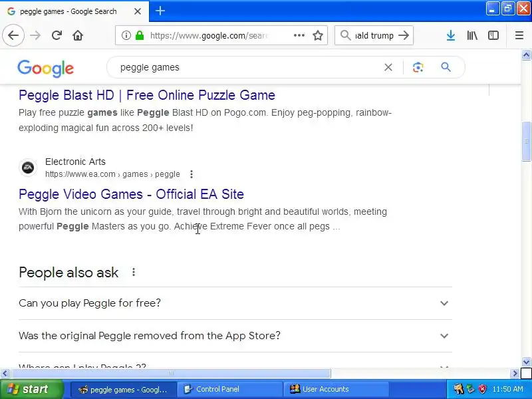532x399 pixels.
Task: Open a new browser tab
Action: [x=160, y=11]
